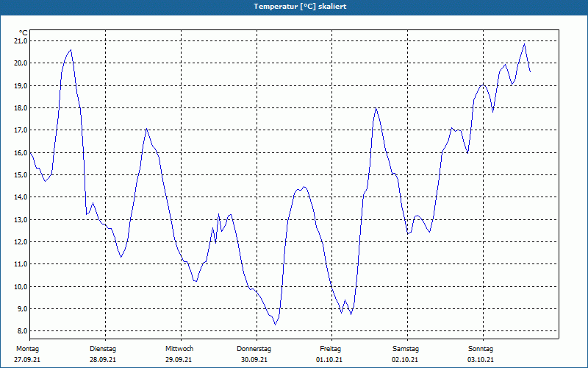Click the date 02.10.21
The image size is (588, 368).
(405, 360)
